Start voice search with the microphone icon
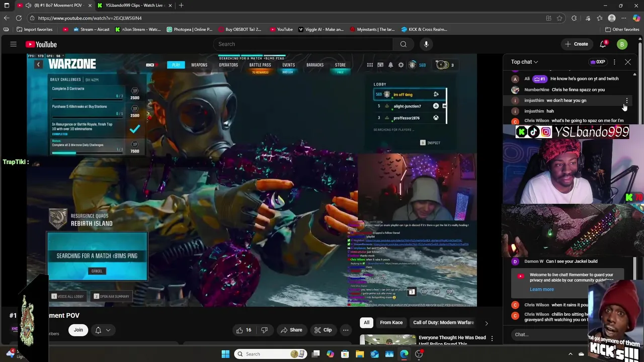Image resolution: width=644 pixels, height=362 pixels. [x=426, y=44]
